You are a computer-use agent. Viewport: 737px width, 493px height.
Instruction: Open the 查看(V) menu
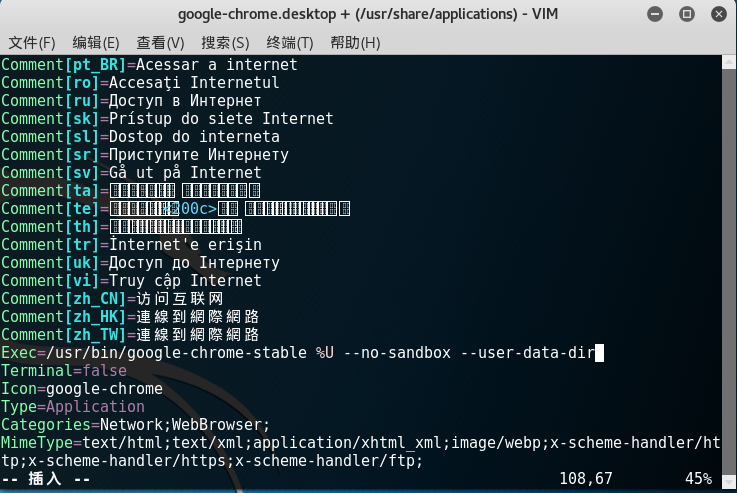[x=160, y=43]
